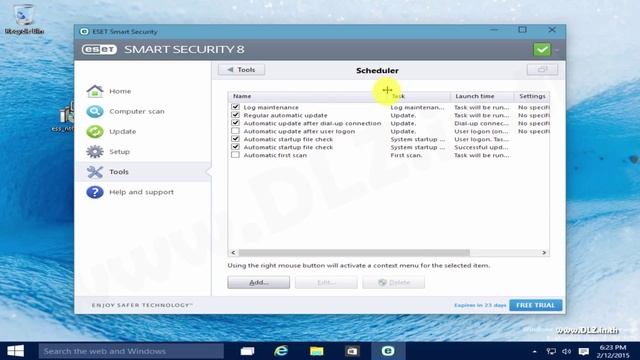Click the green Update icon
Screen dimensions: 640x360
coord(95,131)
